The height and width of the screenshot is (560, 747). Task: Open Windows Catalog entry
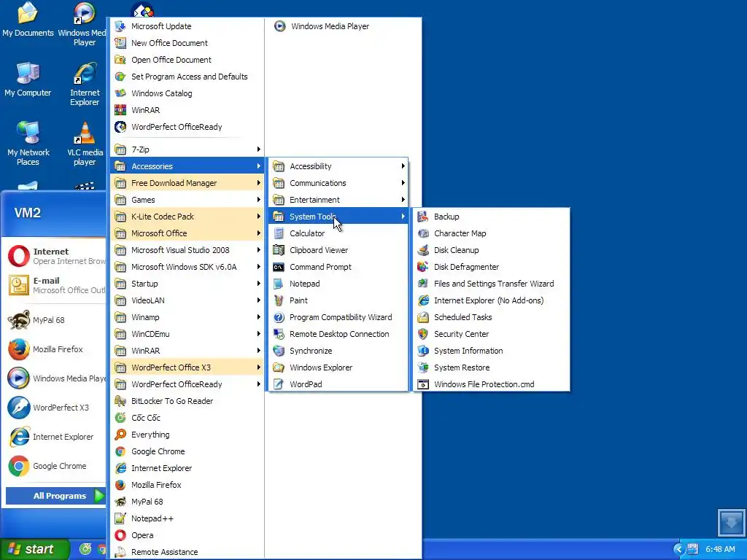click(187, 93)
